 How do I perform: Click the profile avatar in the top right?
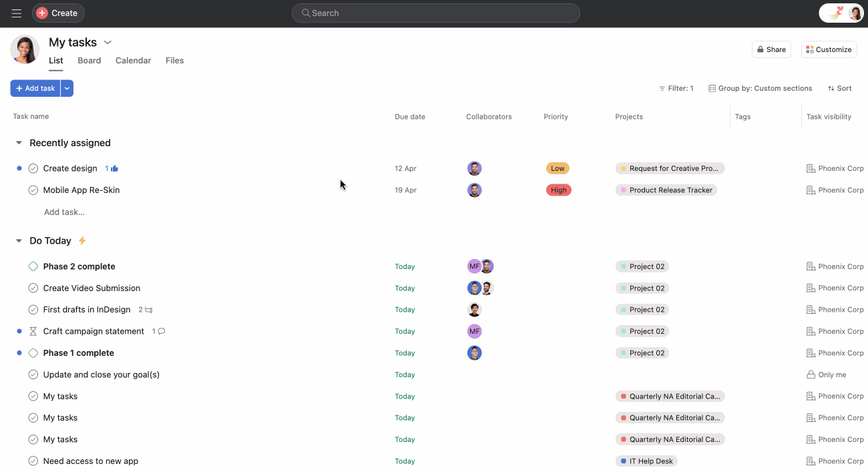tap(855, 13)
